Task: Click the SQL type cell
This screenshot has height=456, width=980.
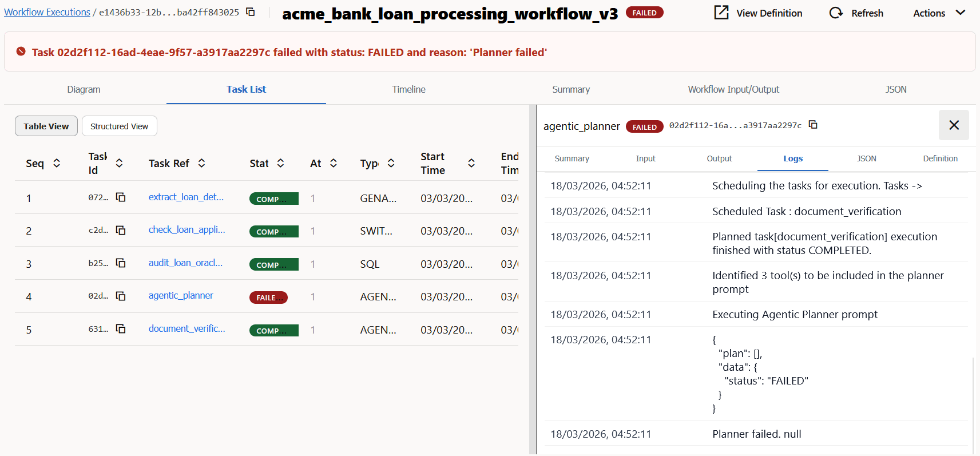Action: coord(370,264)
